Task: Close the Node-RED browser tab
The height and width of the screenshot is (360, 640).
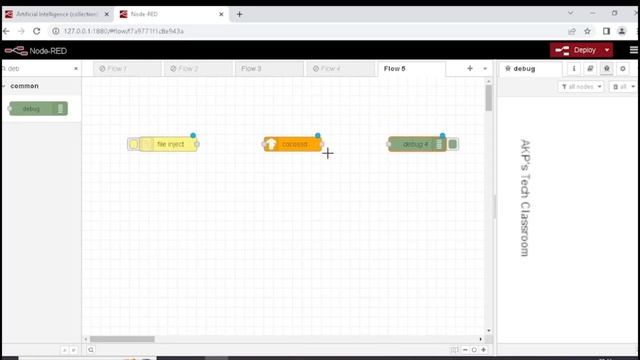Action: tap(221, 14)
